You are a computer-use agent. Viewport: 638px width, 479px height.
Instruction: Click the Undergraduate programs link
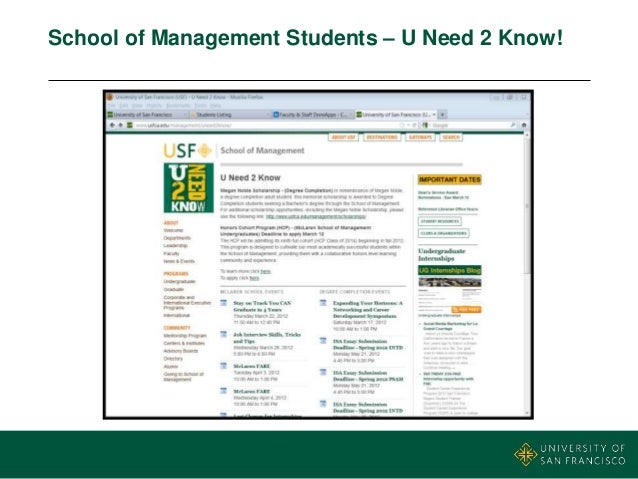coord(179,281)
